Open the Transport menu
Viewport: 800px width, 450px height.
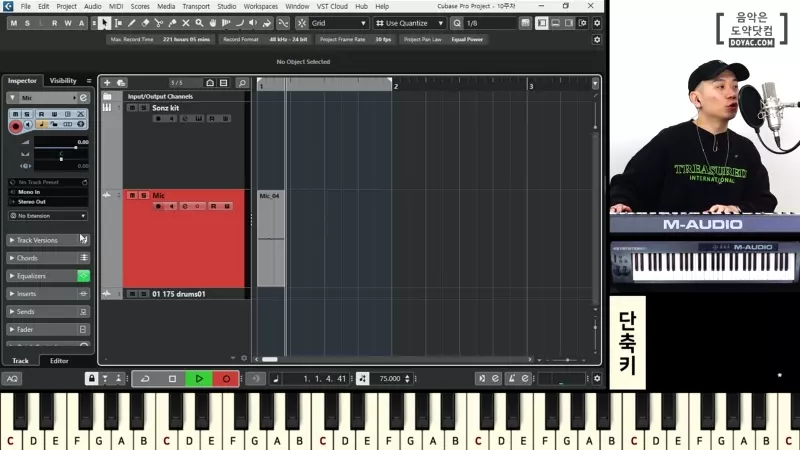click(196, 6)
